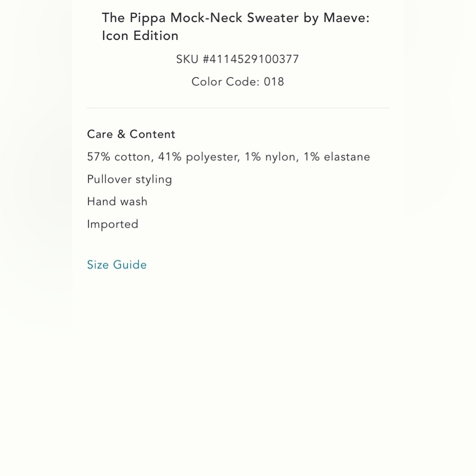Screen dimensions: 476x476
Task: Click the Pullover styling text
Action: (129, 179)
